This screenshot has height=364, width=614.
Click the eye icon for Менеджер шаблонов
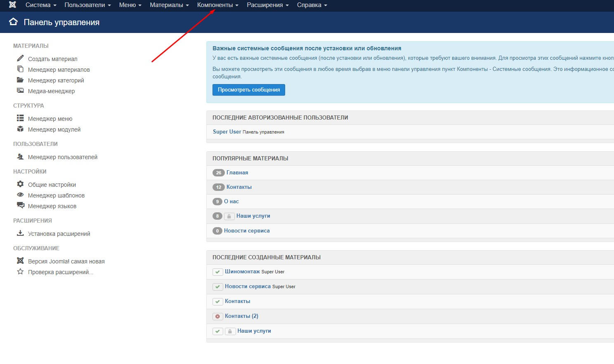point(20,195)
